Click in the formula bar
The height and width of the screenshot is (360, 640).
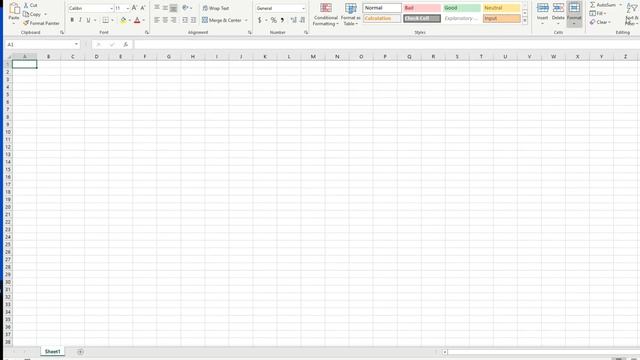[386, 44]
